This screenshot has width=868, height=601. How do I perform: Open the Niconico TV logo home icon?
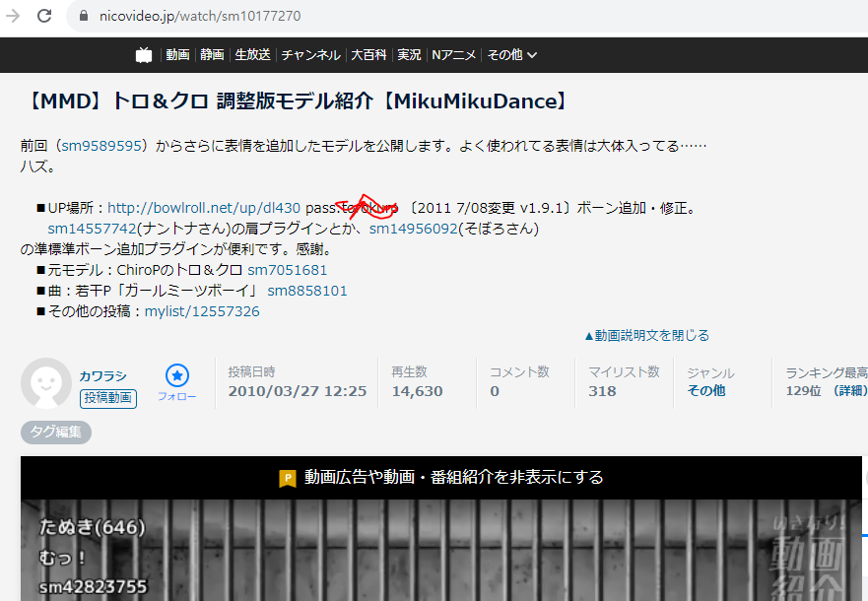pyautogui.click(x=144, y=55)
